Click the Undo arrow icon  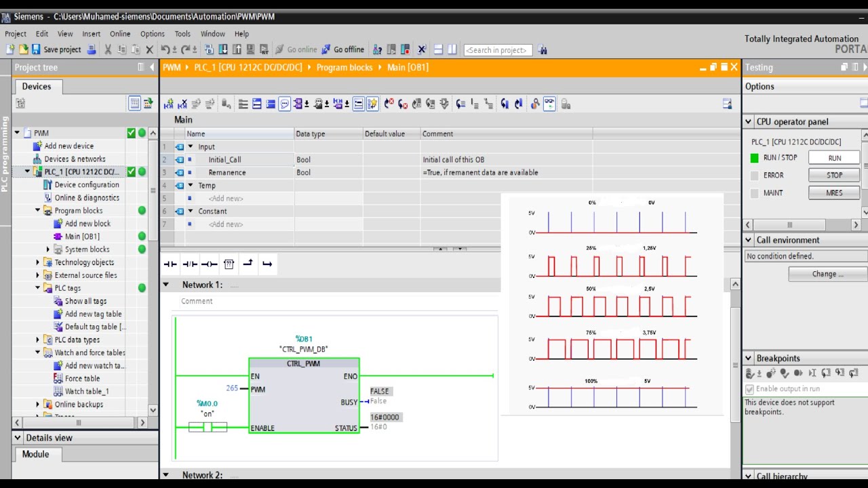[165, 49]
